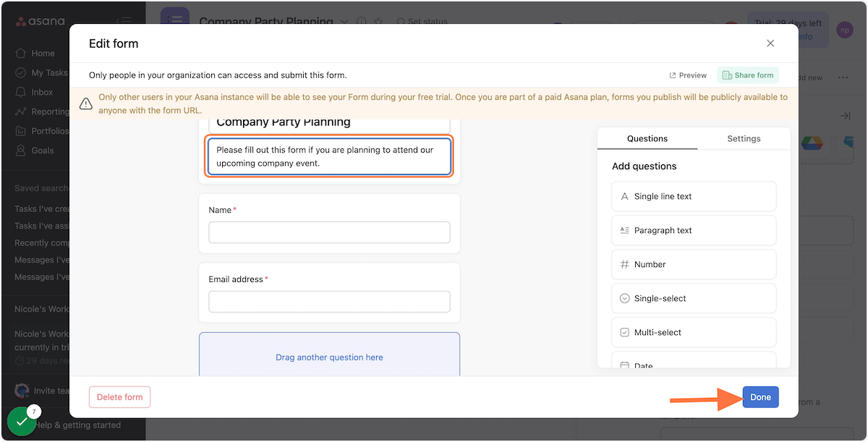Click the Portfolios bar icon
This screenshot has height=442, width=868.
[20, 131]
